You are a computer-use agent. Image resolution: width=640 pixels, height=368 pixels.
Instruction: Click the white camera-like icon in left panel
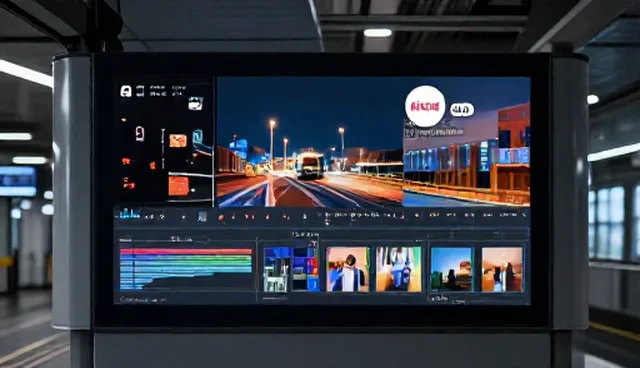click(x=196, y=103)
